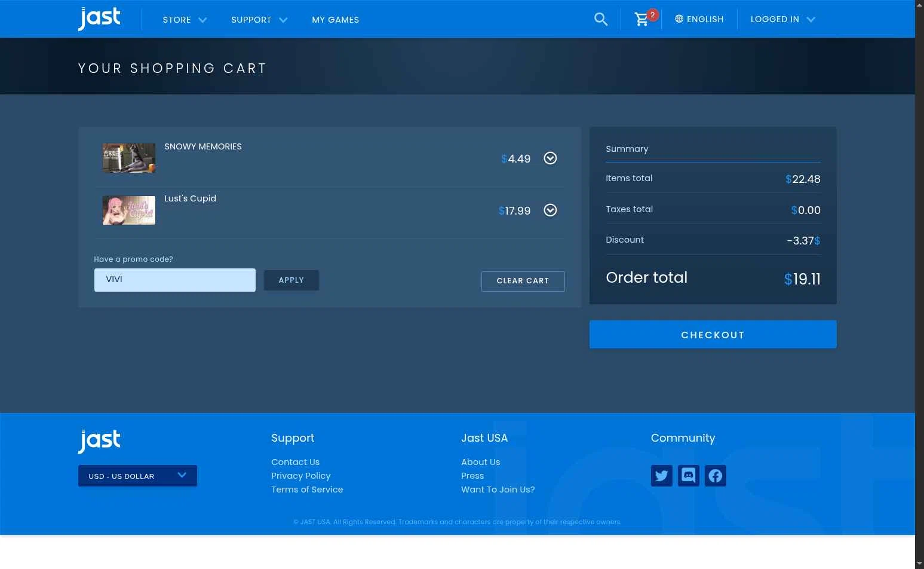Open the Want To Join Us? link

[498, 490]
